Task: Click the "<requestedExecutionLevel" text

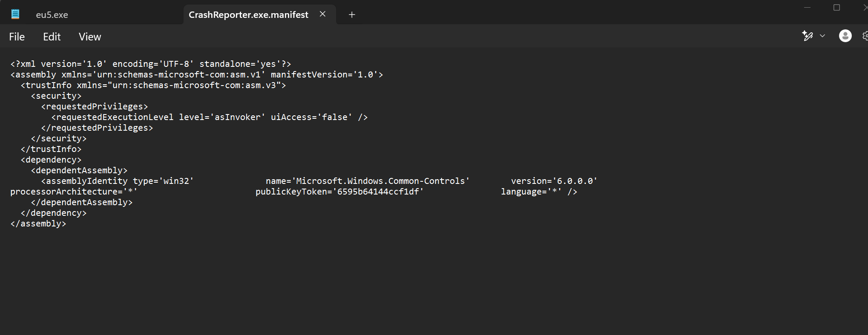Action: tap(112, 117)
